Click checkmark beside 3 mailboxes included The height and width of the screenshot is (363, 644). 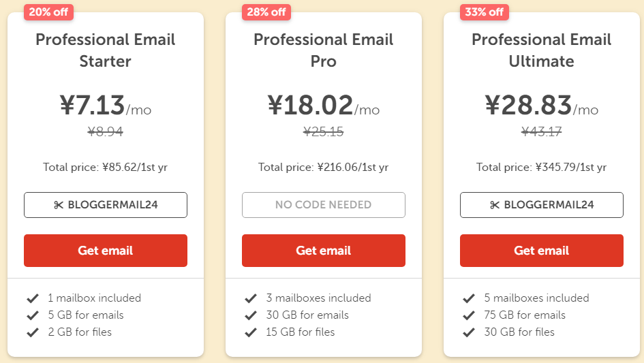[251, 298]
